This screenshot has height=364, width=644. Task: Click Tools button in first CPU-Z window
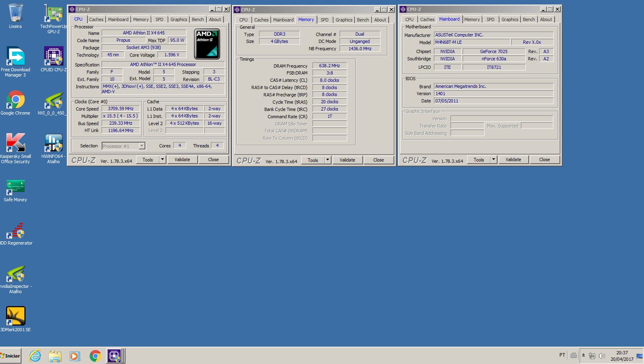pos(148,160)
